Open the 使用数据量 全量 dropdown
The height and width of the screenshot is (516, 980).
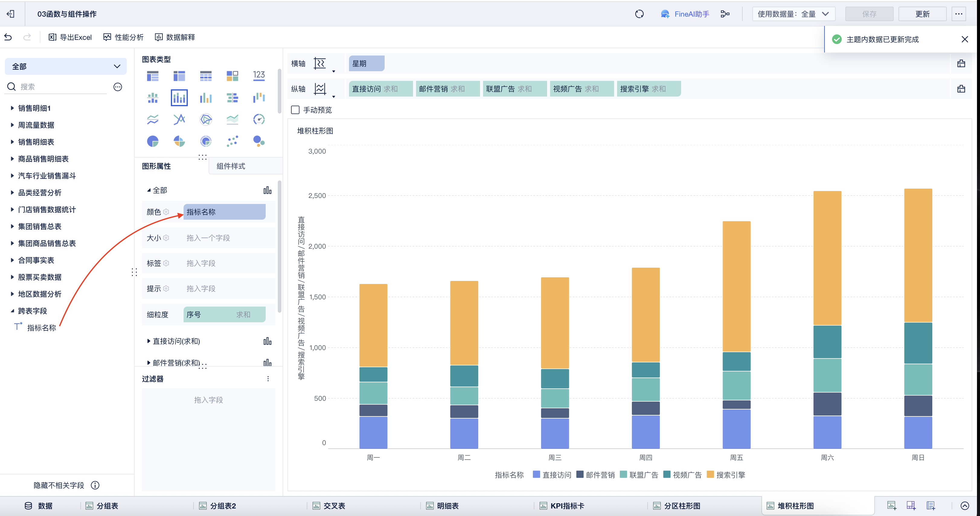tap(793, 14)
